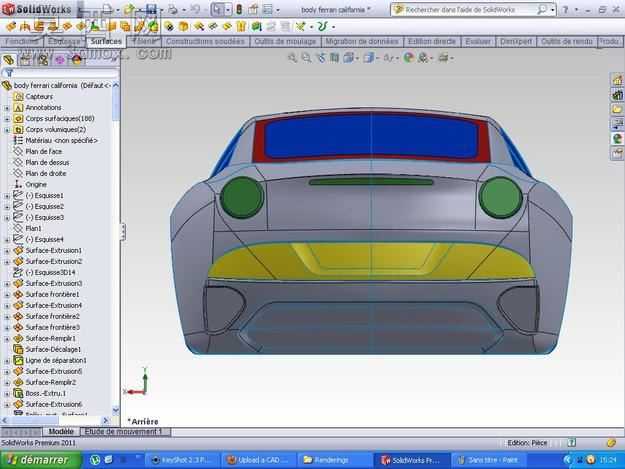
Task: Click the démarrer Start button
Action: (41, 460)
